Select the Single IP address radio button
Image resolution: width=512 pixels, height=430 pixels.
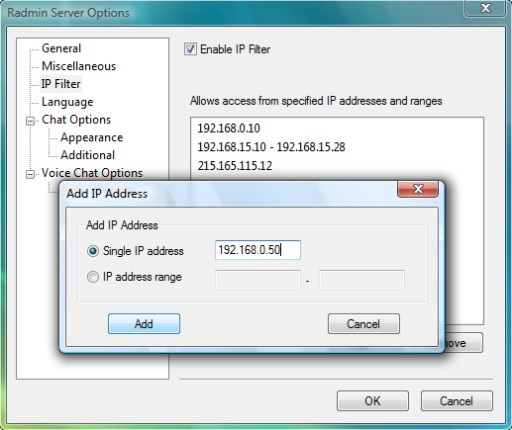(93, 251)
